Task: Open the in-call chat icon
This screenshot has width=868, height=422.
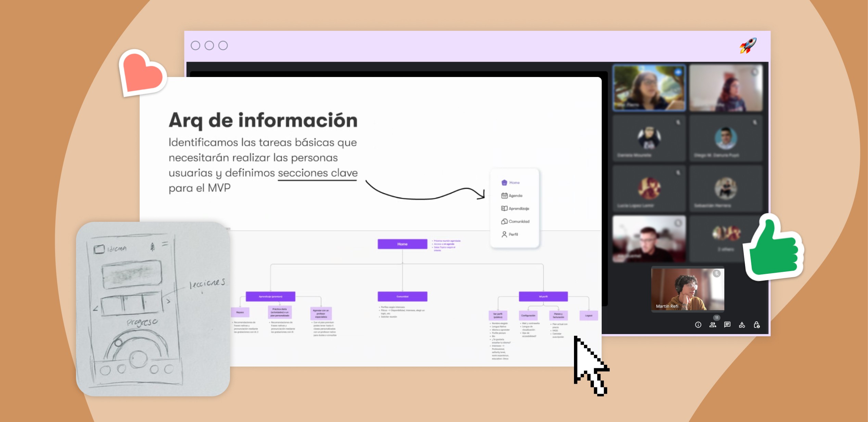Action: pyautogui.click(x=728, y=324)
